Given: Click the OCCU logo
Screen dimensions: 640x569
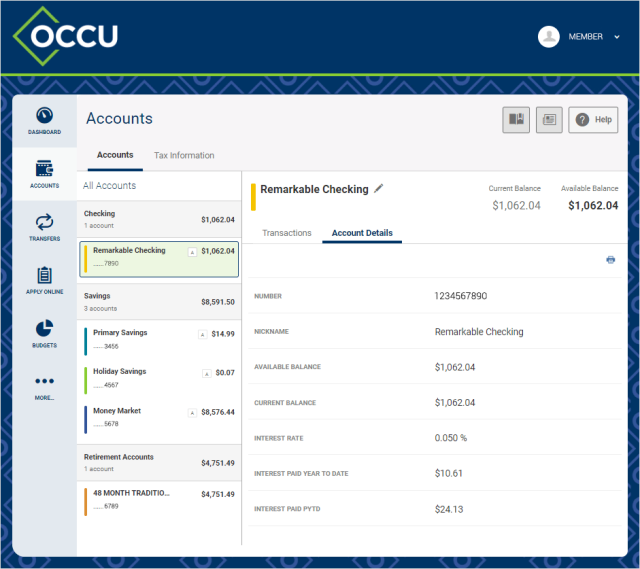Looking at the screenshot, I should (x=66, y=36).
